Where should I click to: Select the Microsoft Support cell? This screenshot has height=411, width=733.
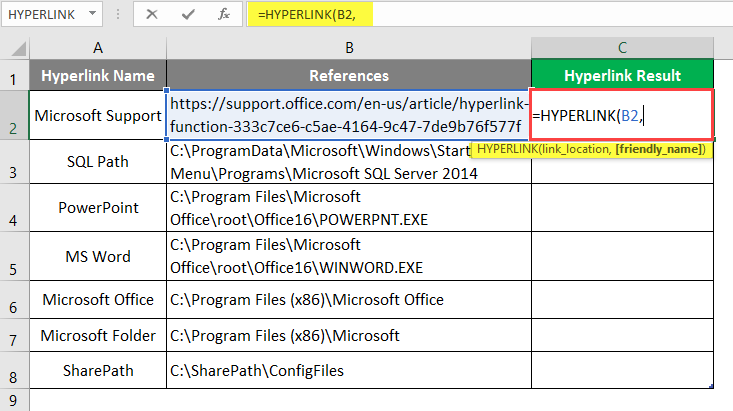click(98, 115)
